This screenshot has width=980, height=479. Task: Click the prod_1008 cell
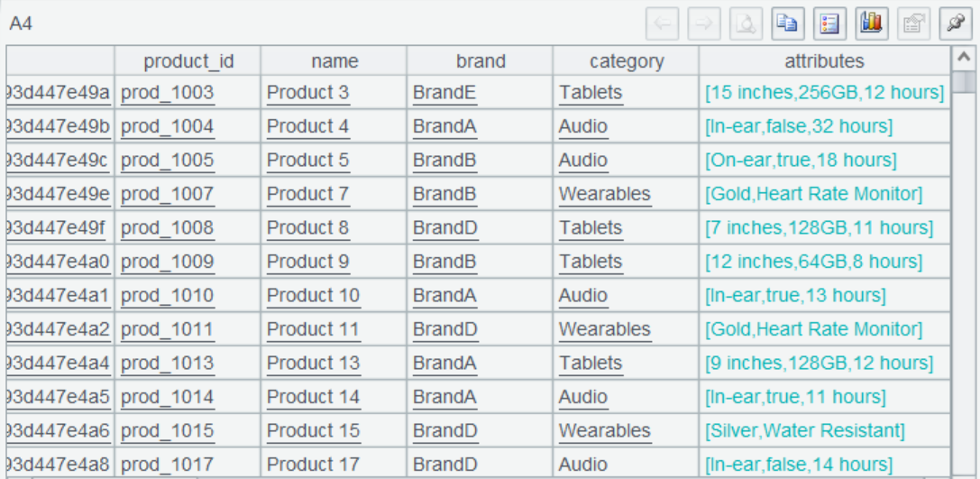tap(168, 228)
